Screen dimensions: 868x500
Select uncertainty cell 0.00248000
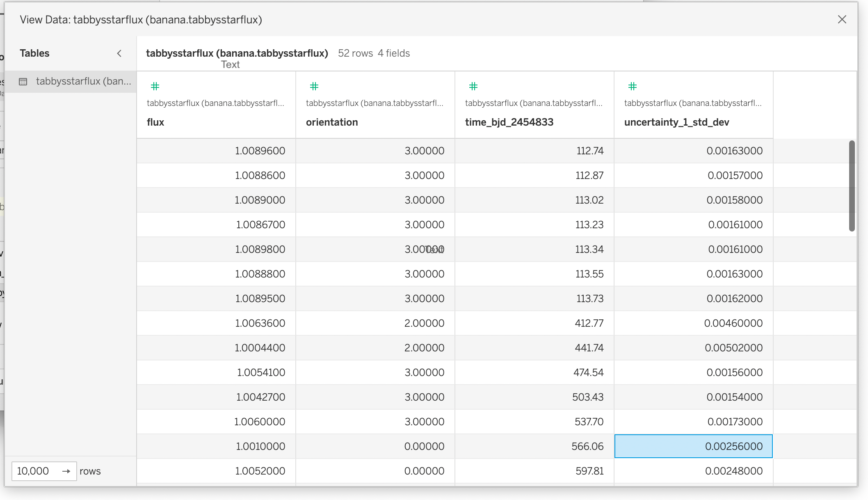694,471
